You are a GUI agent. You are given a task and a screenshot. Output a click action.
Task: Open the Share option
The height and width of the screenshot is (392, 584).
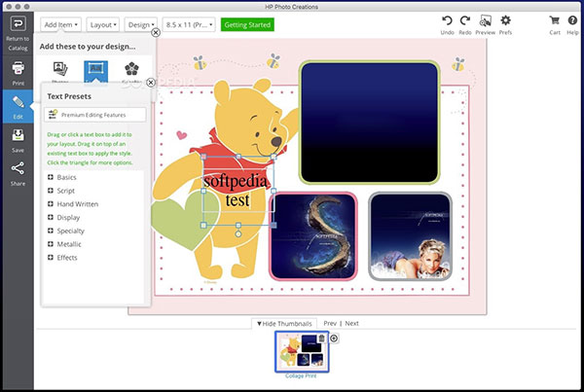[18, 173]
